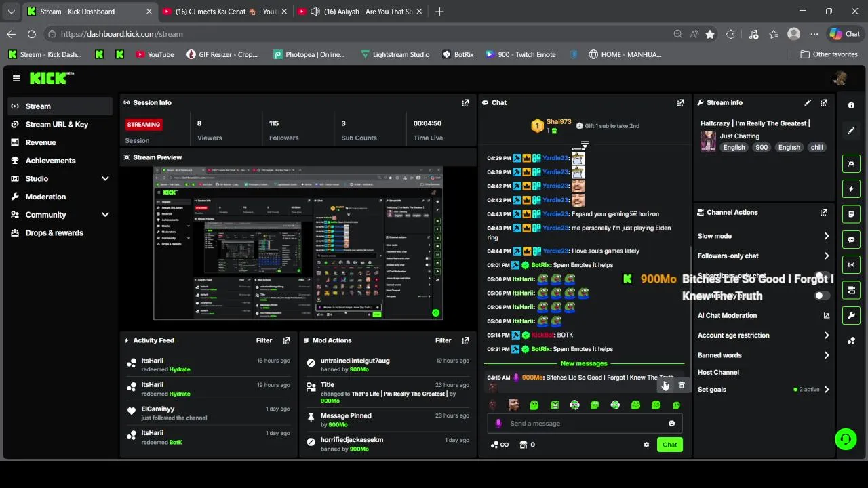Open the green support headset button
This screenshot has width=868, height=488.
tap(846, 439)
